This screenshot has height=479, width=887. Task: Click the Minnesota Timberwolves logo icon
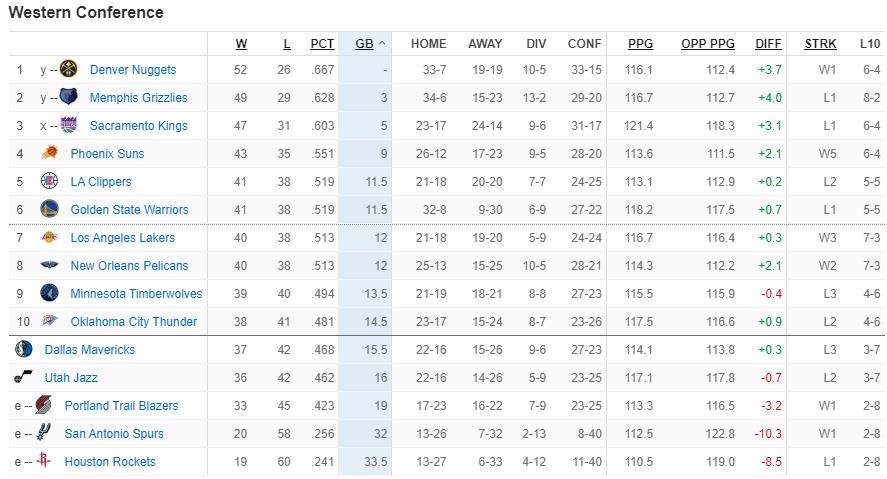click(x=49, y=293)
